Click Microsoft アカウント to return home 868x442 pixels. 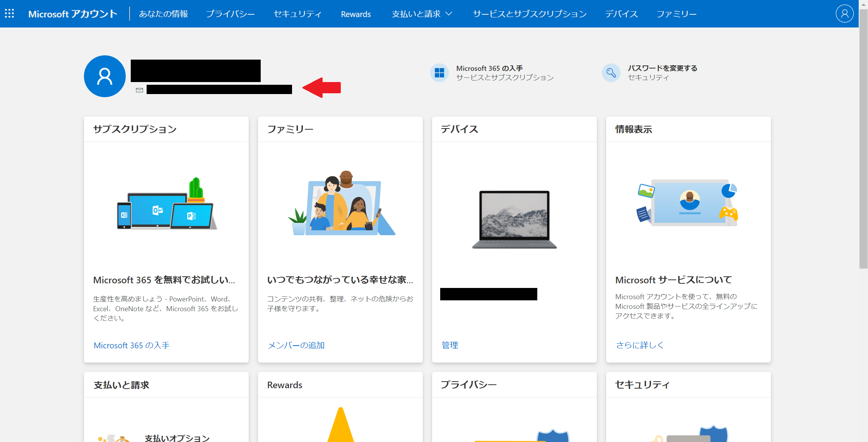[73, 14]
